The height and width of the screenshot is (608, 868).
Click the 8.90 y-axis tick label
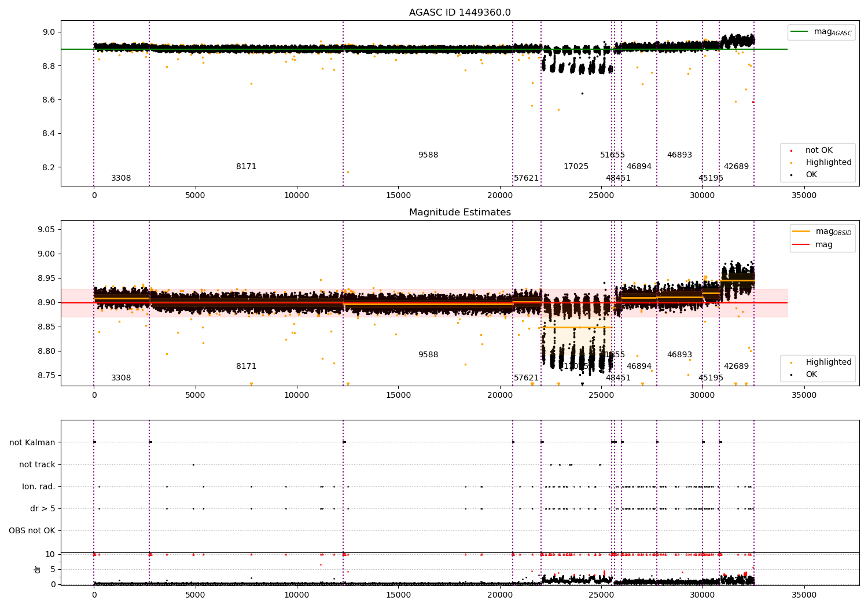tap(46, 303)
